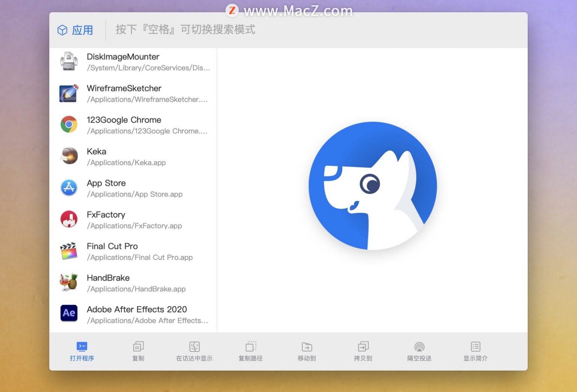Click path /Applications/HandBrake.app
Image resolution: width=577 pixels, height=392 pixels.
pos(136,289)
